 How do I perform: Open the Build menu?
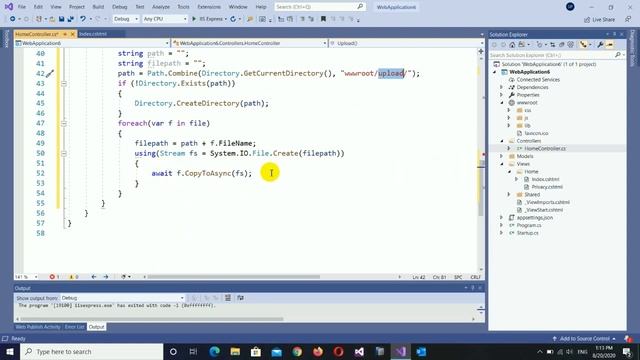coord(98,7)
